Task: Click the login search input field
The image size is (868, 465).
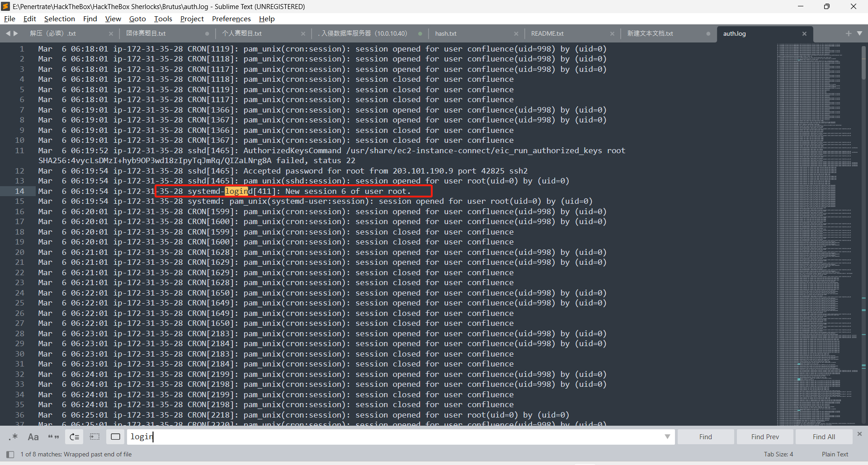Action: coord(393,437)
